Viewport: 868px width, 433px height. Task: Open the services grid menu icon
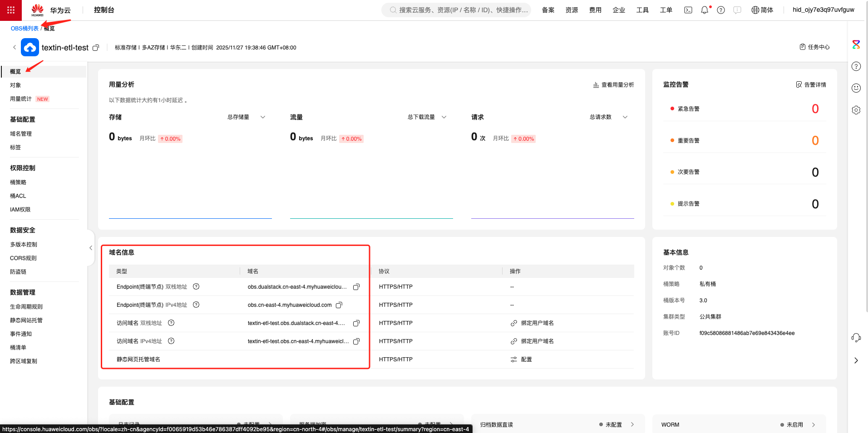click(x=11, y=10)
